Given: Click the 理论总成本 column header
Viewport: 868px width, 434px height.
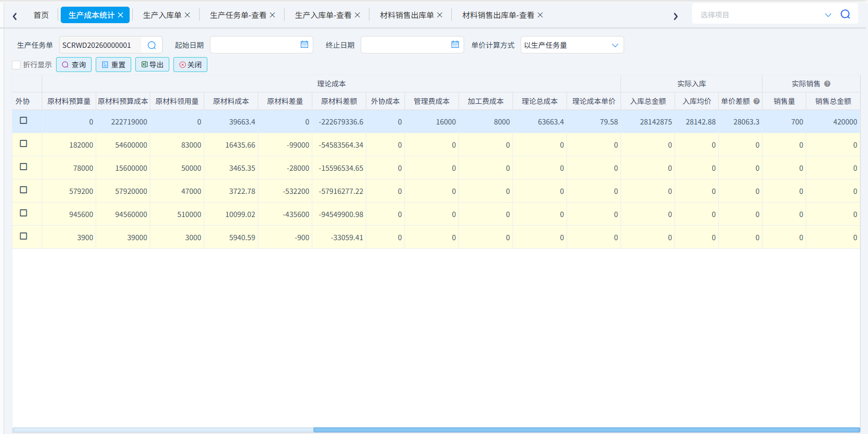Looking at the screenshot, I should (540, 101).
